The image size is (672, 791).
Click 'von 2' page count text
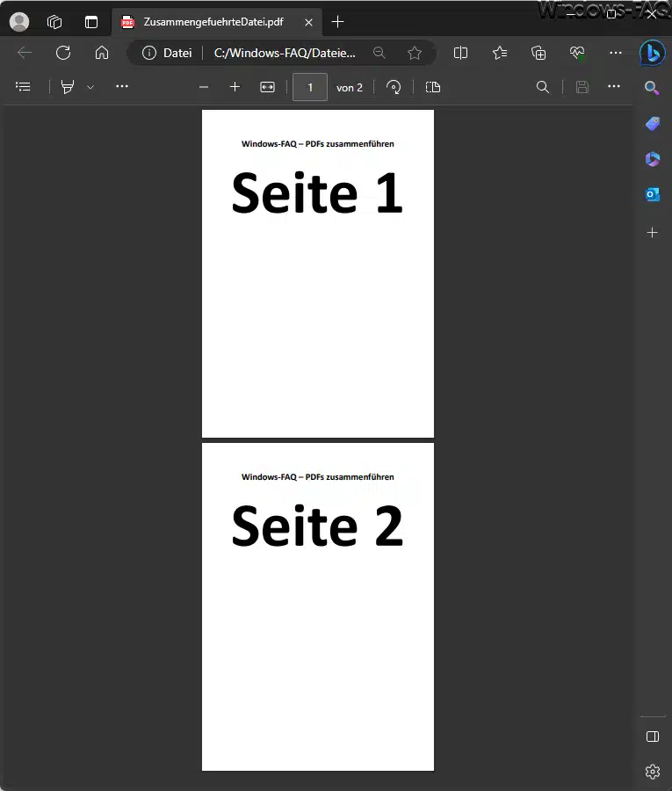click(350, 88)
